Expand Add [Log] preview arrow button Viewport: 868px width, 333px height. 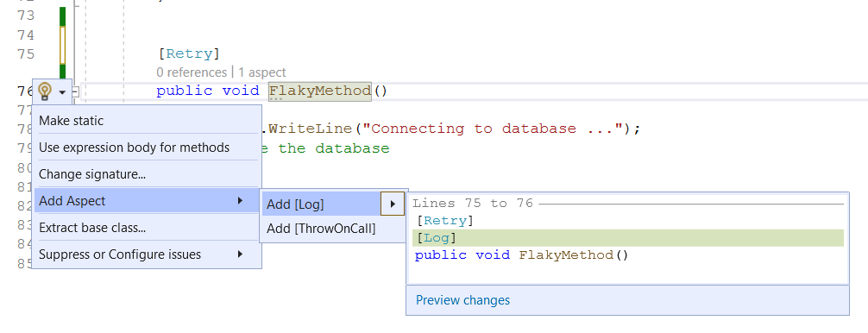[393, 204]
